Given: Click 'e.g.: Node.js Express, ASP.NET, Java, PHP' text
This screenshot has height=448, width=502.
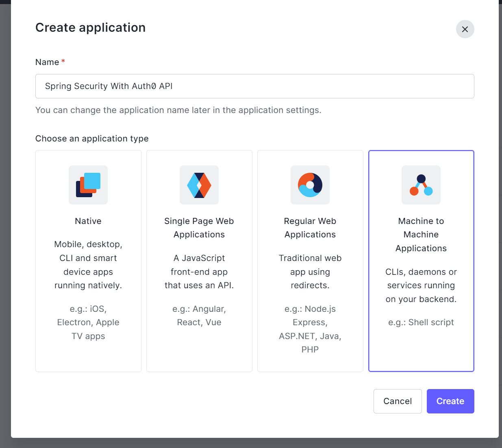Looking at the screenshot, I should click(x=310, y=329).
